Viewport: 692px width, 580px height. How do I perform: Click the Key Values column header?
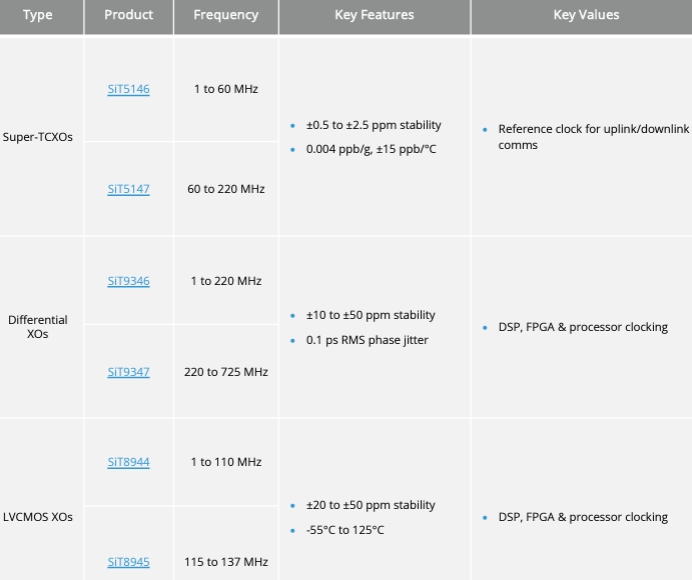[x=586, y=15]
